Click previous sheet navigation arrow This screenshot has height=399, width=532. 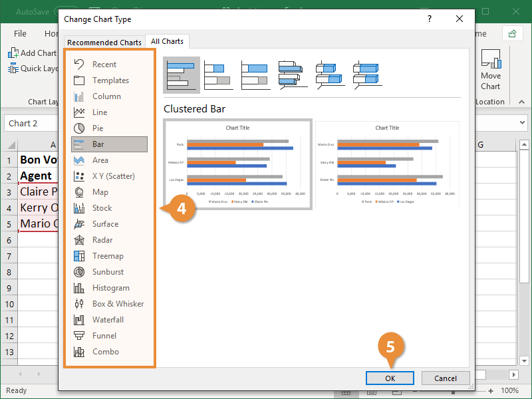click(x=20, y=374)
